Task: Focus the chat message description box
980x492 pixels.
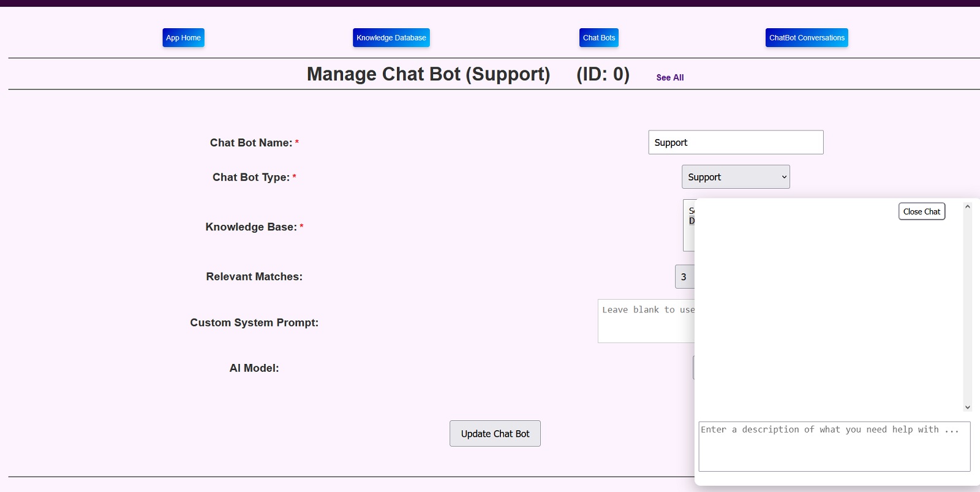Action: click(x=834, y=446)
